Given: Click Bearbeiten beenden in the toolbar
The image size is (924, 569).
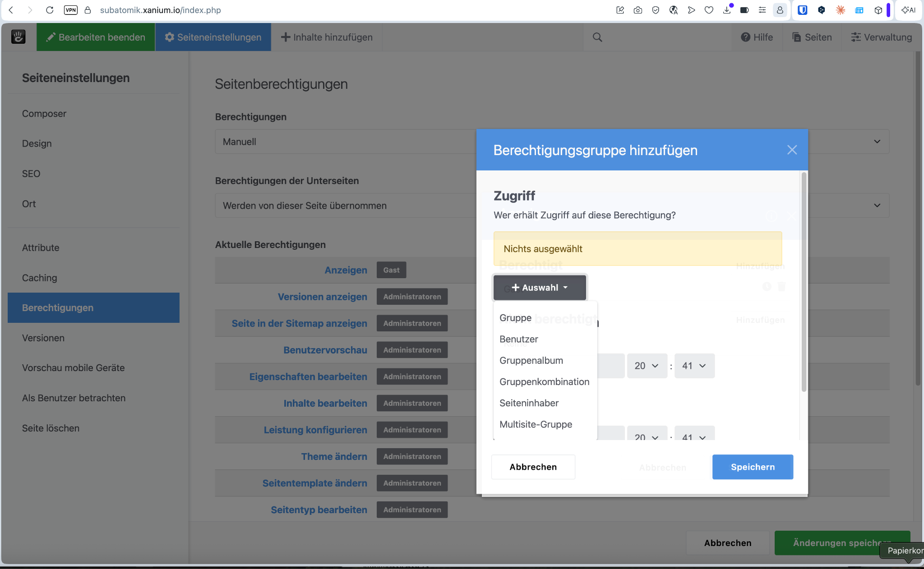Looking at the screenshot, I should pyautogui.click(x=96, y=37).
